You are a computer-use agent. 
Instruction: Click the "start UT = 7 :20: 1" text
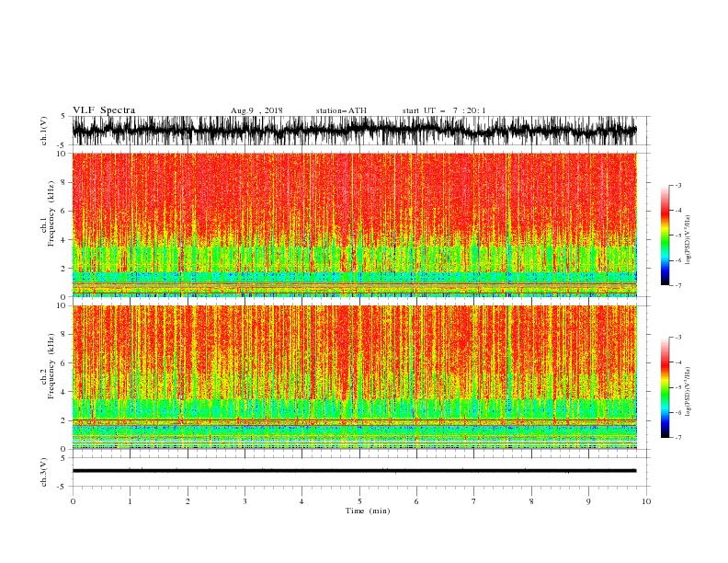pos(444,110)
